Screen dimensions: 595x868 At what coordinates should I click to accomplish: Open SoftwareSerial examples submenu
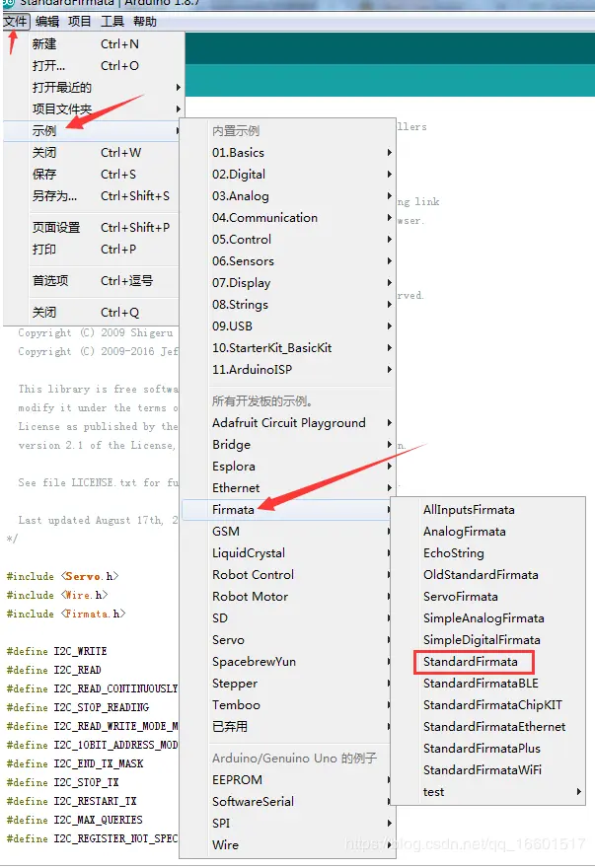[x=287, y=801]
